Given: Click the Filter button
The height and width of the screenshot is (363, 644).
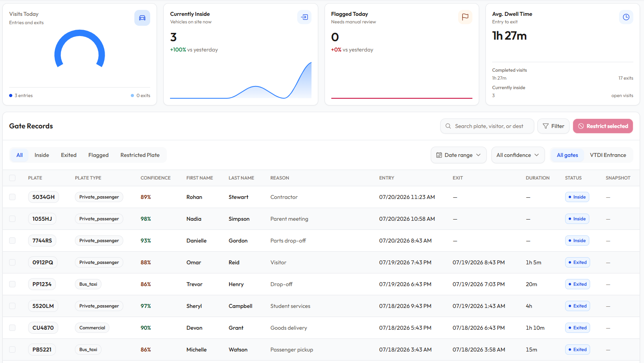Looking at the screenshot, I should pos(553,126).
